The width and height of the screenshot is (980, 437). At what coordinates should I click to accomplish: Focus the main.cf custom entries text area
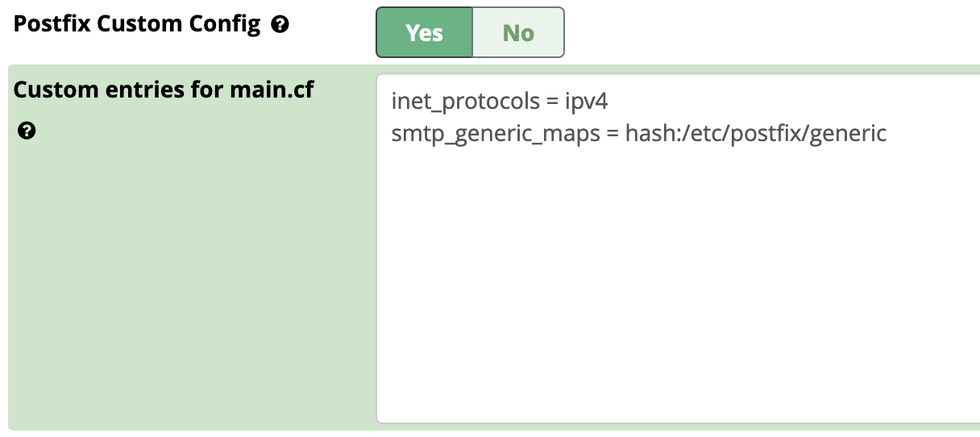click(678, 248)
